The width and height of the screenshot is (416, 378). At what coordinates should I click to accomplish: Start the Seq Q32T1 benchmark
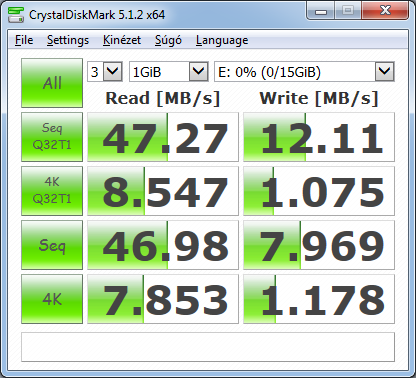coord(52,137)
